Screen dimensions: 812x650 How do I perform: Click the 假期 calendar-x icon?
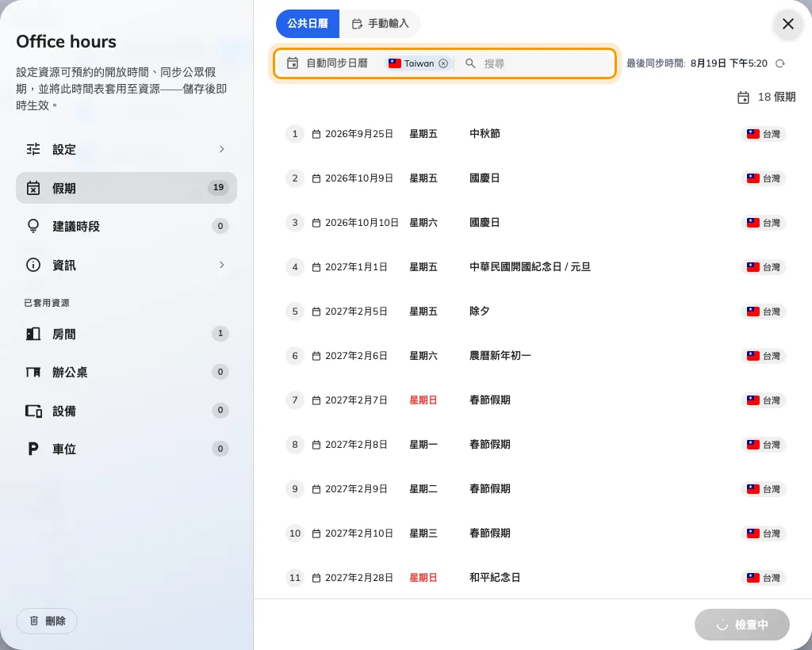33,188
